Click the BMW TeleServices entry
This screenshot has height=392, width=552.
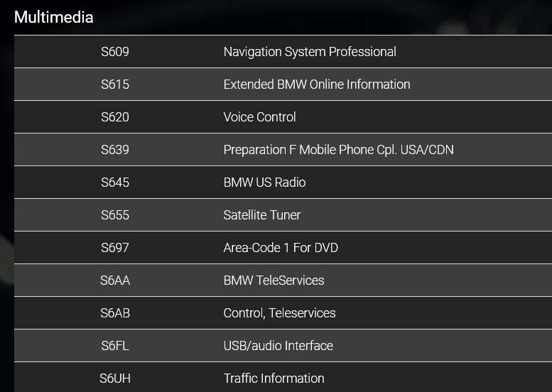[274, 281]
